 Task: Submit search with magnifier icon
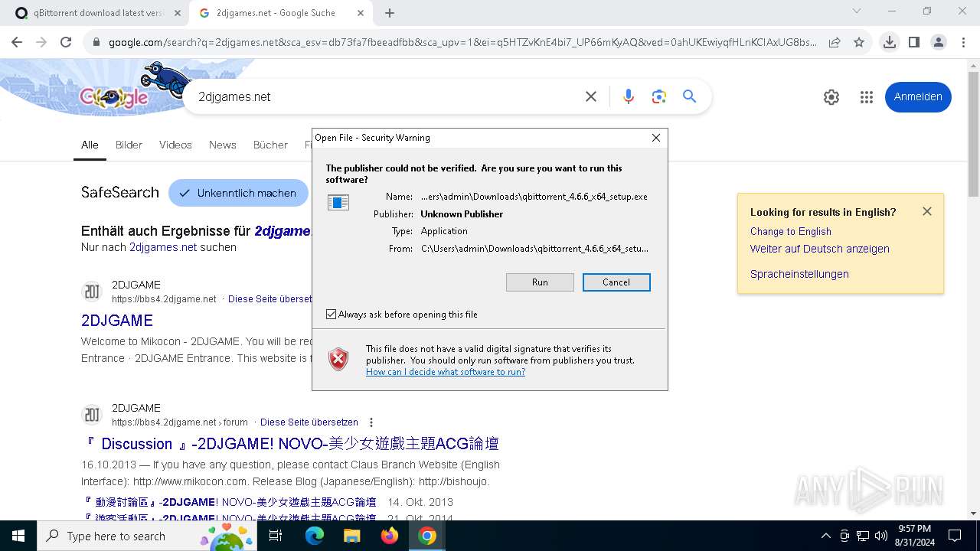(690, 96)
